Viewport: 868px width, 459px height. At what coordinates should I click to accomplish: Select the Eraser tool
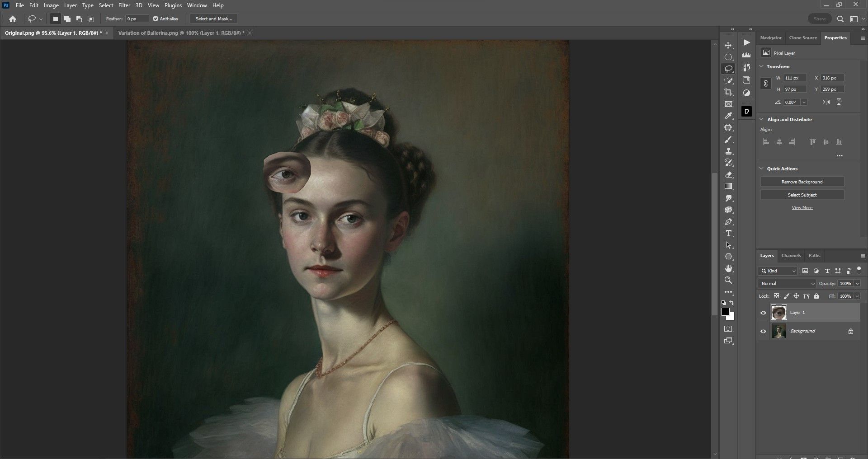click(728, 175)
